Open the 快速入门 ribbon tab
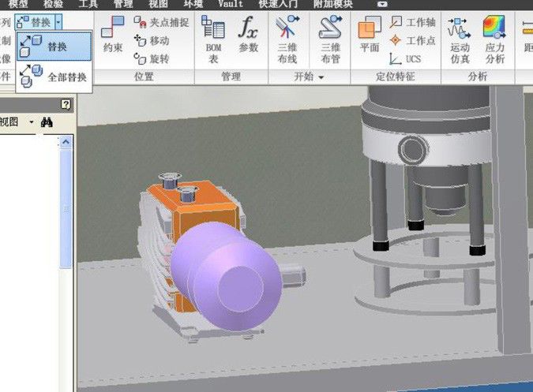Screen dimensions: 533x392 pos(278,4)
